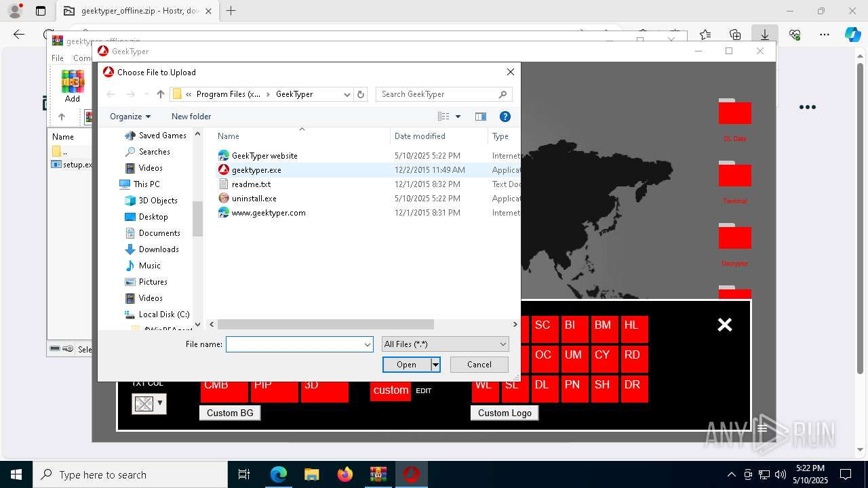Open Edge settings and more menu
The width and height of the screenshot is (868, 488).
[x=825, y=35]
